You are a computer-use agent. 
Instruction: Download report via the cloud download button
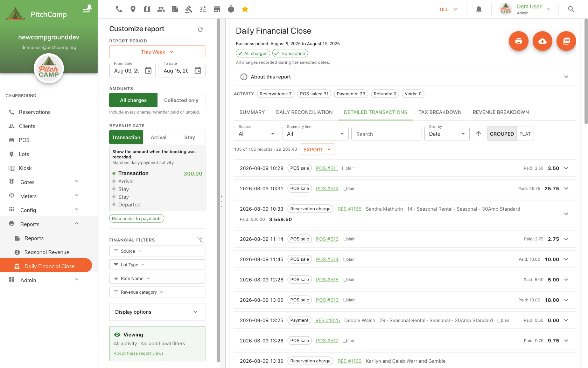click(542, 41)
